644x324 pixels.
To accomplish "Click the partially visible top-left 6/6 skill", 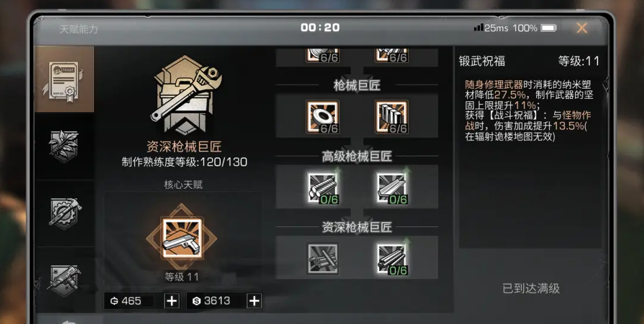I will coord(323,56).
